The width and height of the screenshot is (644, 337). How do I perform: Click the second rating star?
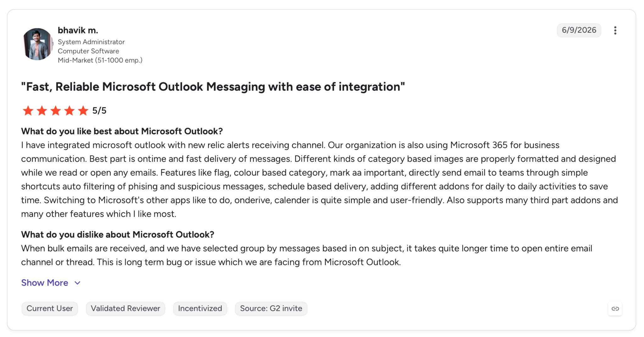click(42, 111)
